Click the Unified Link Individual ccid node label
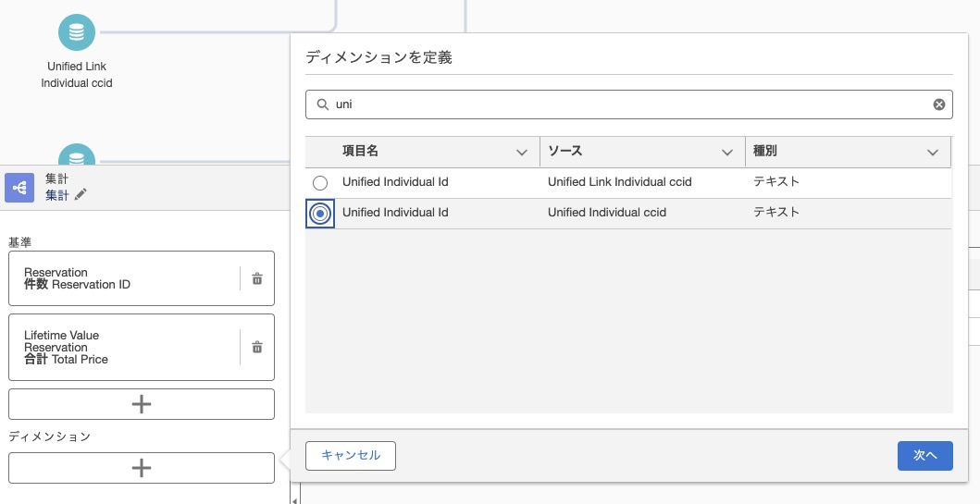 (x=77, y=74)
